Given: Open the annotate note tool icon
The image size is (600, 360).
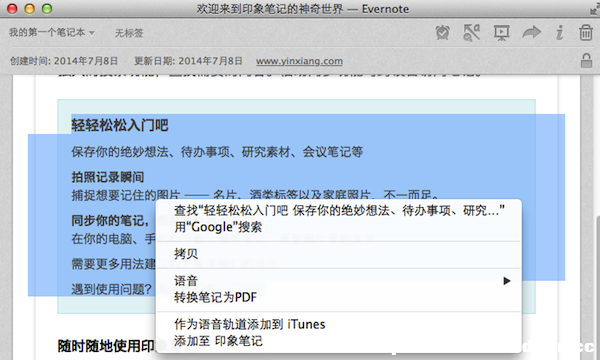Looking at the screenshot, I should (472, 33).
